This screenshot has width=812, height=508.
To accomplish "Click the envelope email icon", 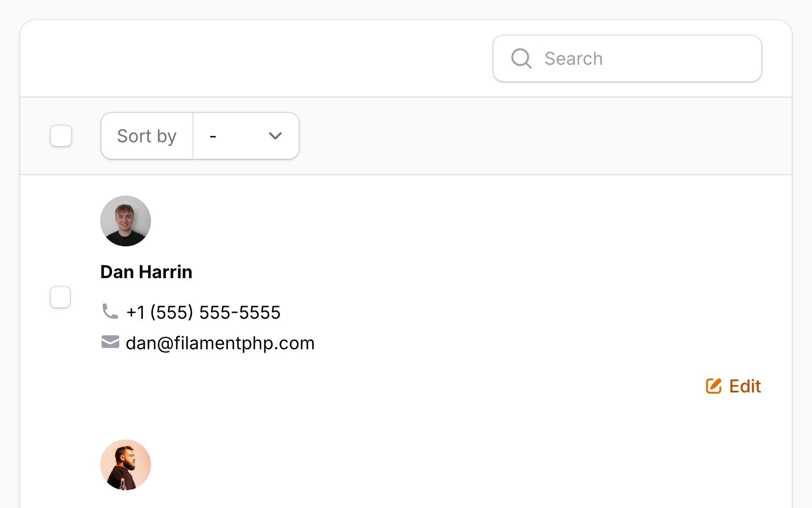I will [x=110, y=342].
